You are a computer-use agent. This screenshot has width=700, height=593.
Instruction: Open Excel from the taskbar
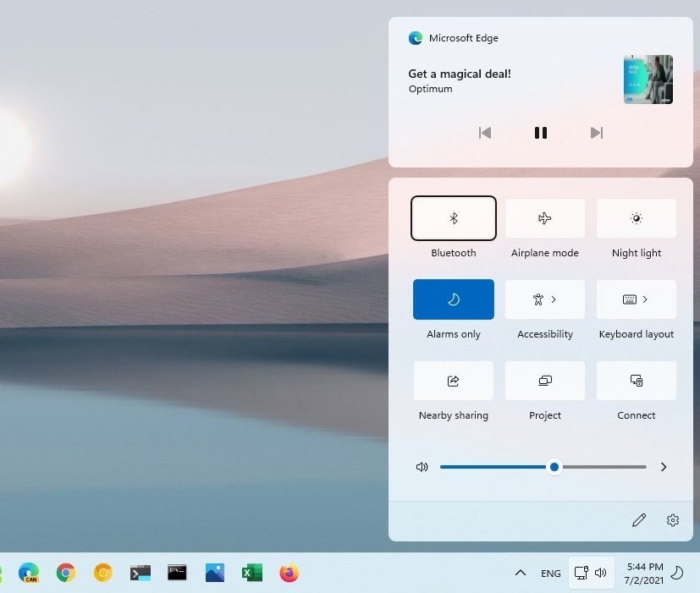coord(251,573)
